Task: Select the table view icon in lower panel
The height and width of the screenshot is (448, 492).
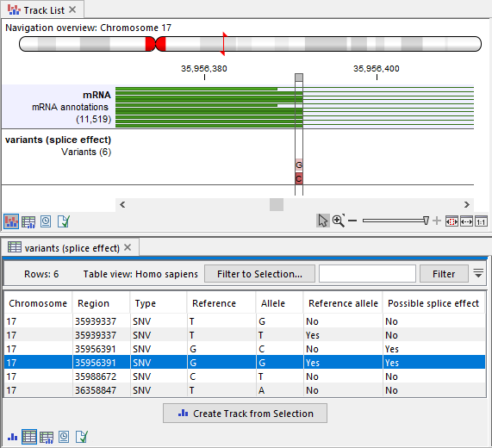Action: [29, 437]
